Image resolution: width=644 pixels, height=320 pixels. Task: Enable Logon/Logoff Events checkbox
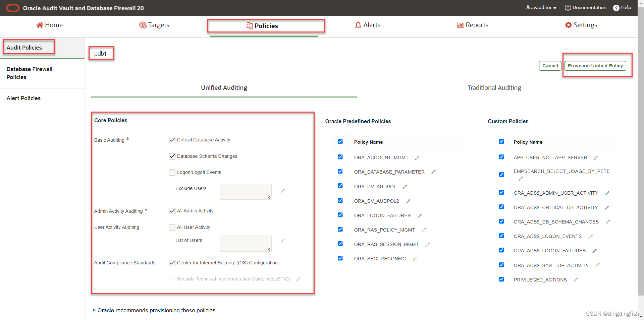(172, 172)
